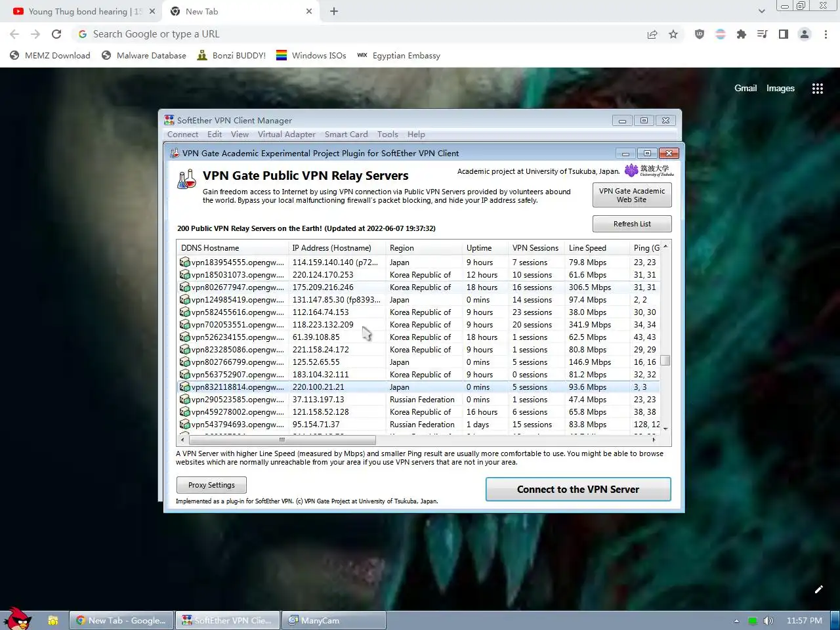The height and width of the screenshot is (630, 840).
Task: Focus the Search Google or type a URL box
Action: [358, 34]
